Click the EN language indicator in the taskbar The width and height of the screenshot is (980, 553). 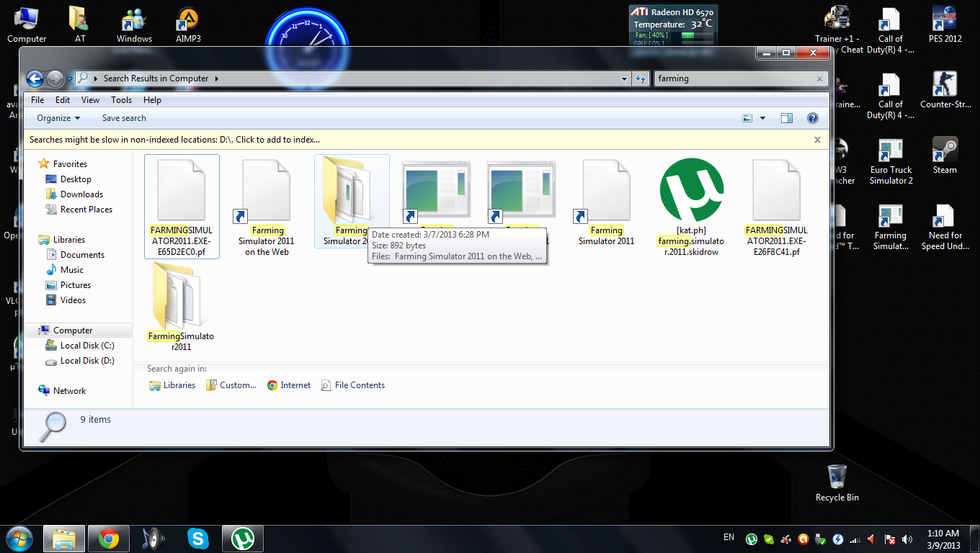tap(729, 537)
